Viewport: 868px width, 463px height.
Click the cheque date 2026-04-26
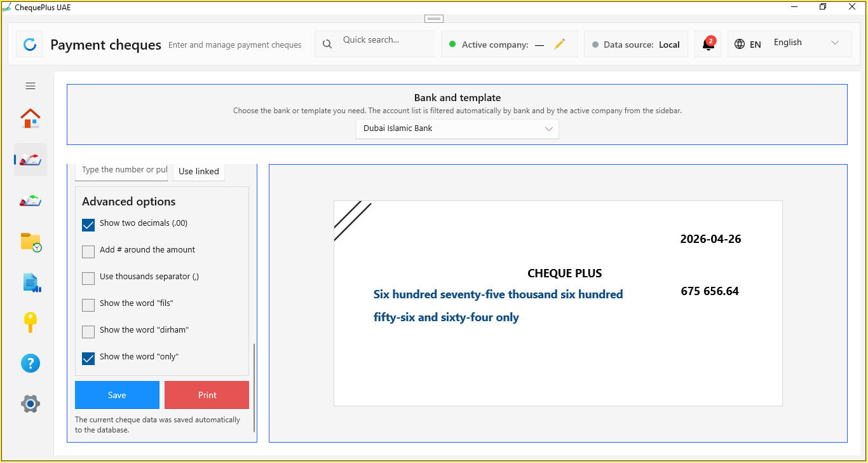[x=710, y=239]
